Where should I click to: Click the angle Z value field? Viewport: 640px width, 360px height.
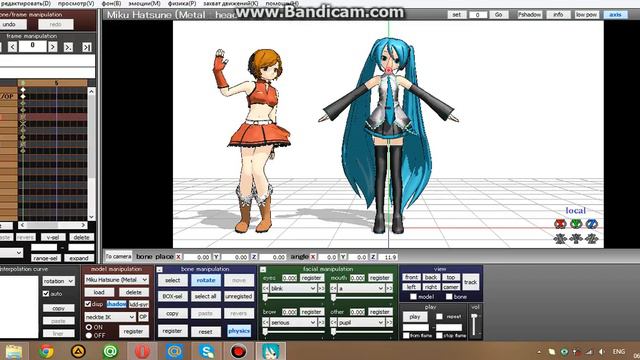click(387, 257)
